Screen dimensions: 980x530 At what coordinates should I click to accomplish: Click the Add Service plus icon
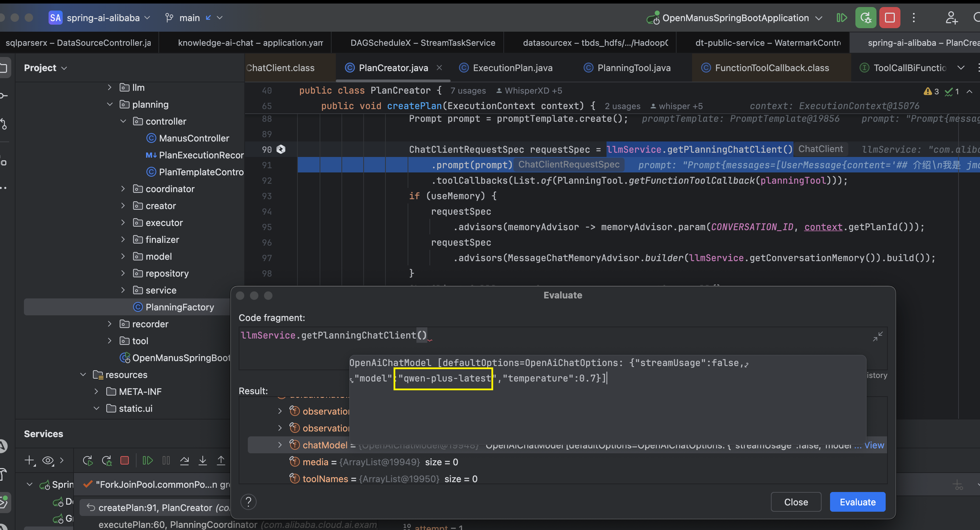click(x=29, y=461)
